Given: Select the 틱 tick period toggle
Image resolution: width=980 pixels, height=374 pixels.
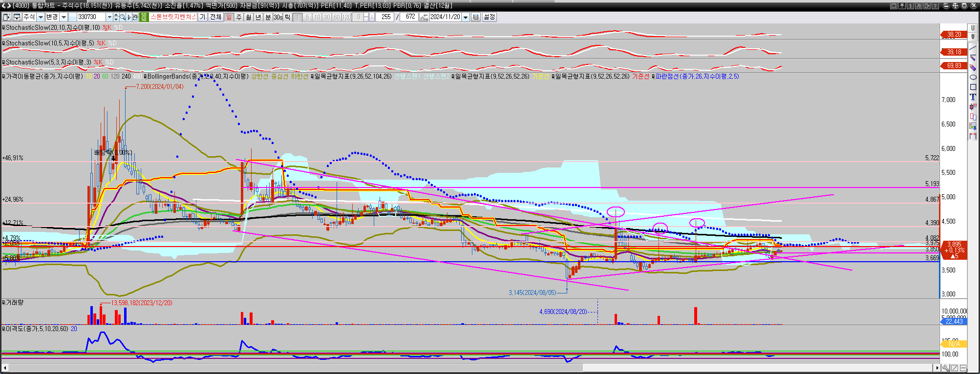Looking at the screenshot, I should pyautogui.click(x=287, y=17).
